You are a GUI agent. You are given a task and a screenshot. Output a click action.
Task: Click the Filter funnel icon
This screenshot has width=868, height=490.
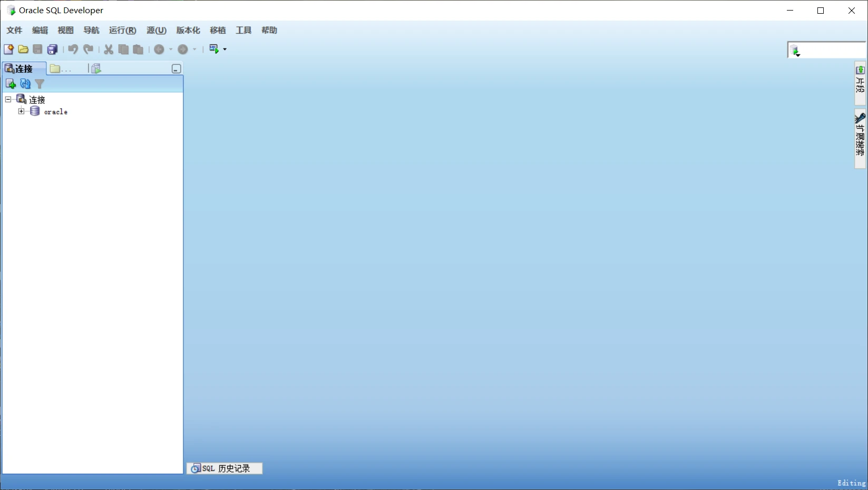pos(40,83)
